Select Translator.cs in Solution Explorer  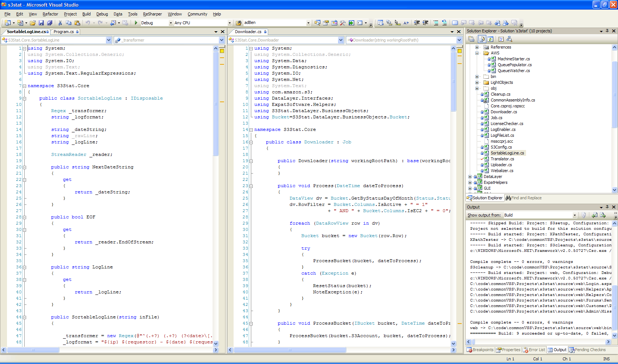pos(502,159)
